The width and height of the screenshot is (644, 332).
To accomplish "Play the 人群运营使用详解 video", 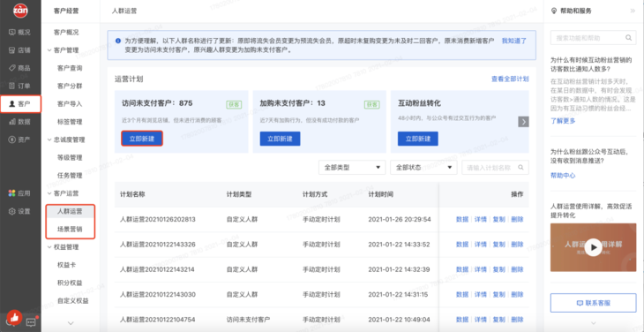I will [593, 247].
